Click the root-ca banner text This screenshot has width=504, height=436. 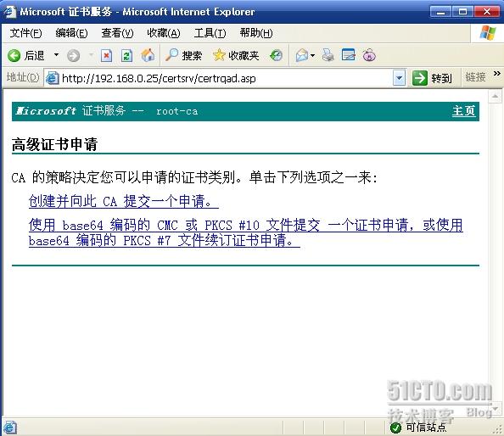coord(177,111)
